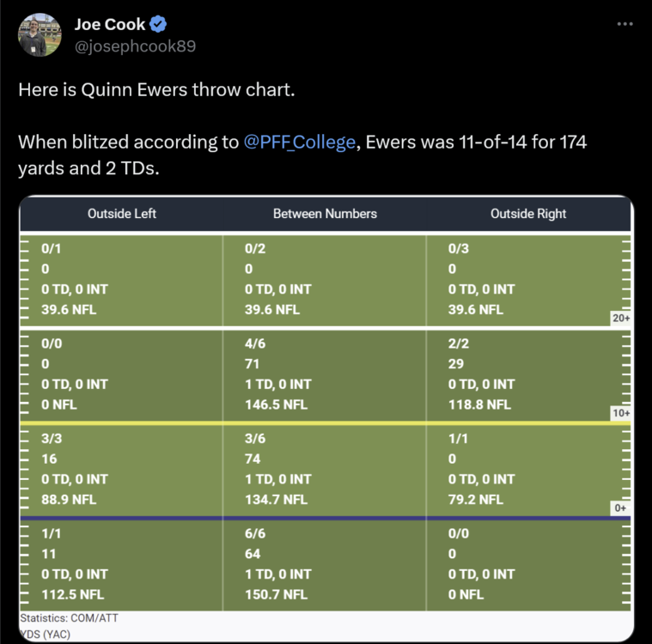Select the Between Numbers column header
The height and width of the screenshot is (644, 652).
pyautogui.click(x=325, y=214)
